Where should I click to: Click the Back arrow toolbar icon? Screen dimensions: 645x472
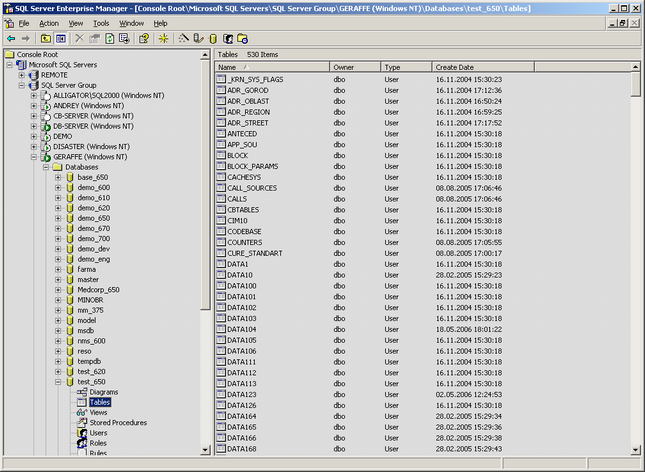click(x=11, y=39)
